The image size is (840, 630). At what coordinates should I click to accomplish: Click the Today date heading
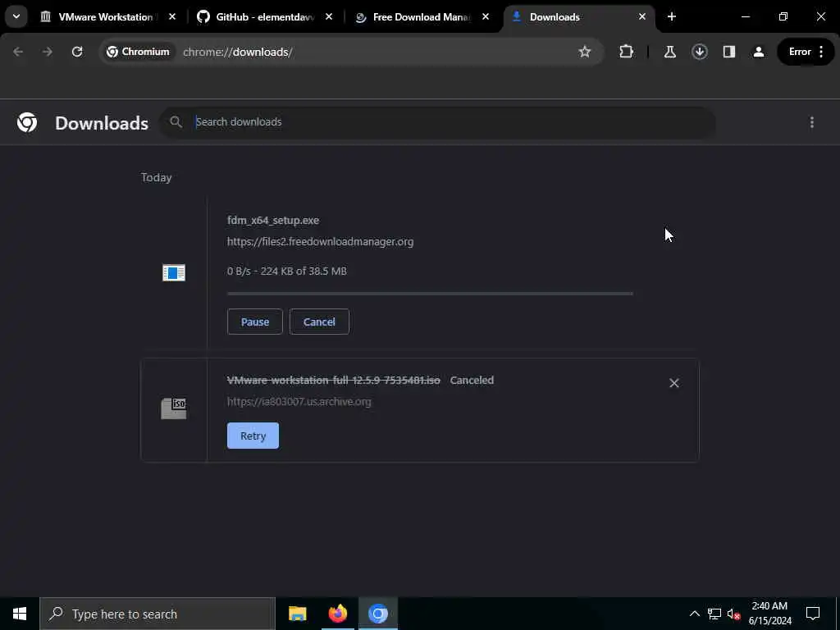coord(156,177)
